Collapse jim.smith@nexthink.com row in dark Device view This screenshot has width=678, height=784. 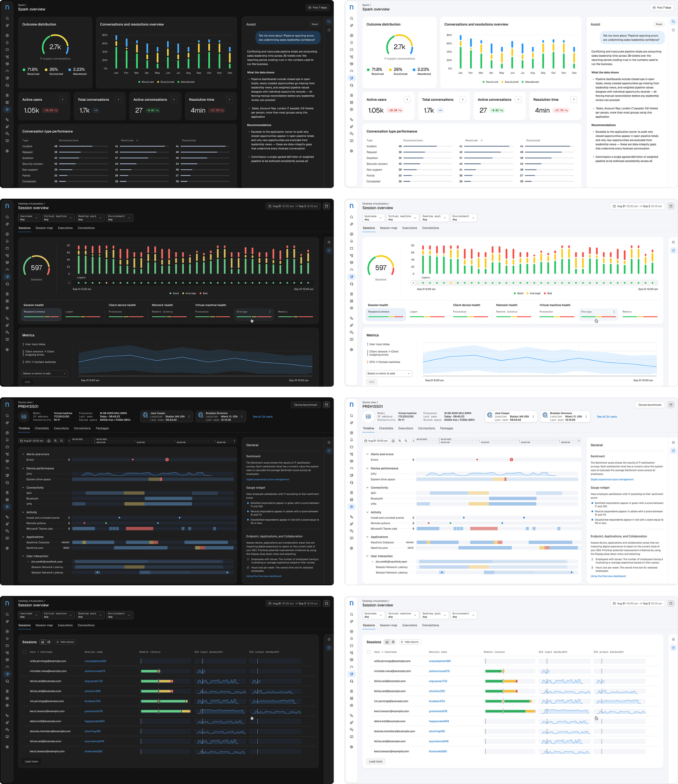[28, 562]
